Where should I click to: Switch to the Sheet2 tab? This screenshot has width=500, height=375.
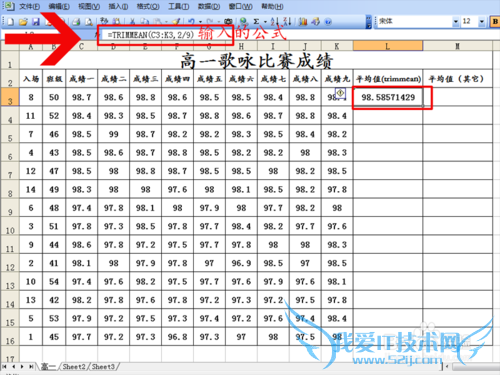pyautogui.click(x=74, y=367)
